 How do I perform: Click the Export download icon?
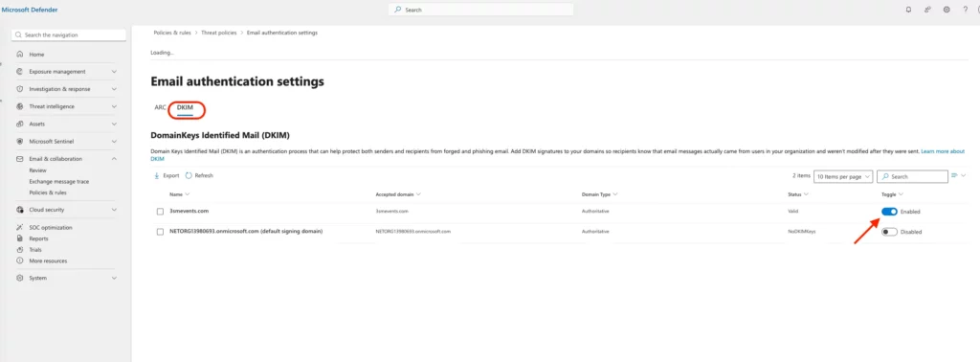[x=157, y=175]
